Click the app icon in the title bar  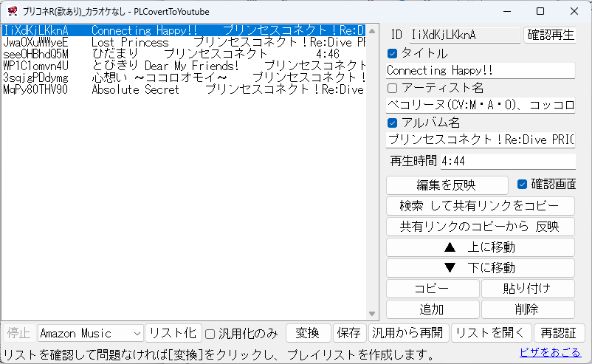tap(12, 11)
